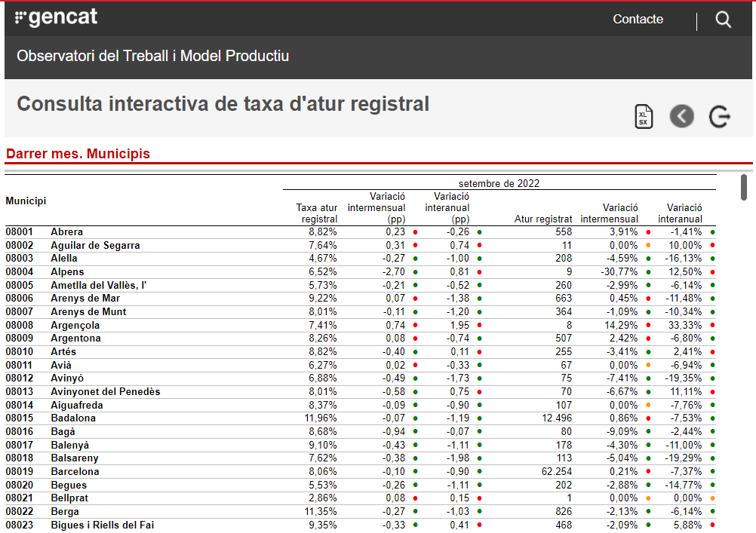Select the Abrera municipality row
The width and height of the screenshot is (756, 533).
(361, 232)
